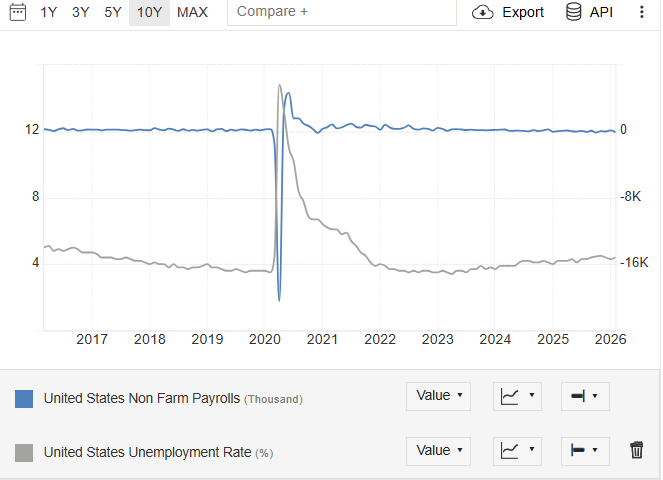Click the Export cloud download icon
Screen dimensions: 663x480
[x=482, y=12]
